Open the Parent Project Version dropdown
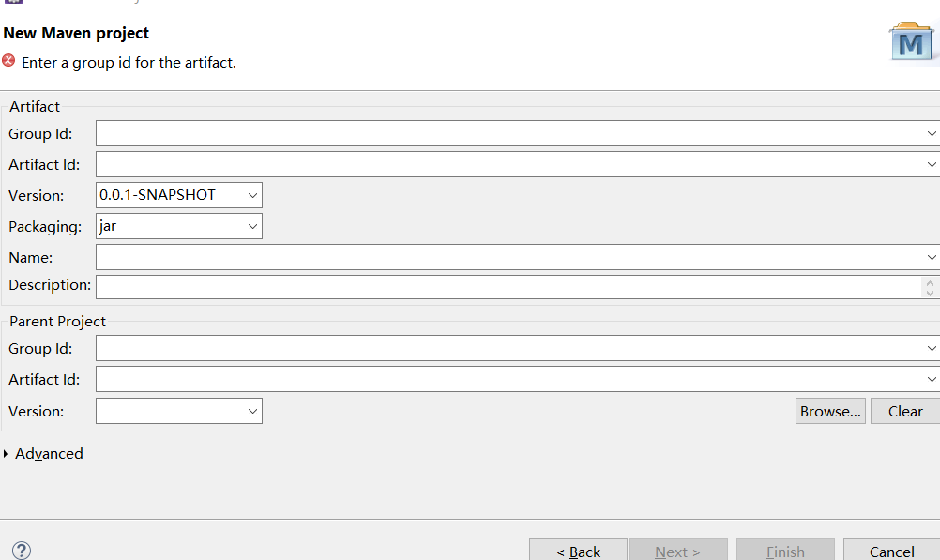 (252, 411)
